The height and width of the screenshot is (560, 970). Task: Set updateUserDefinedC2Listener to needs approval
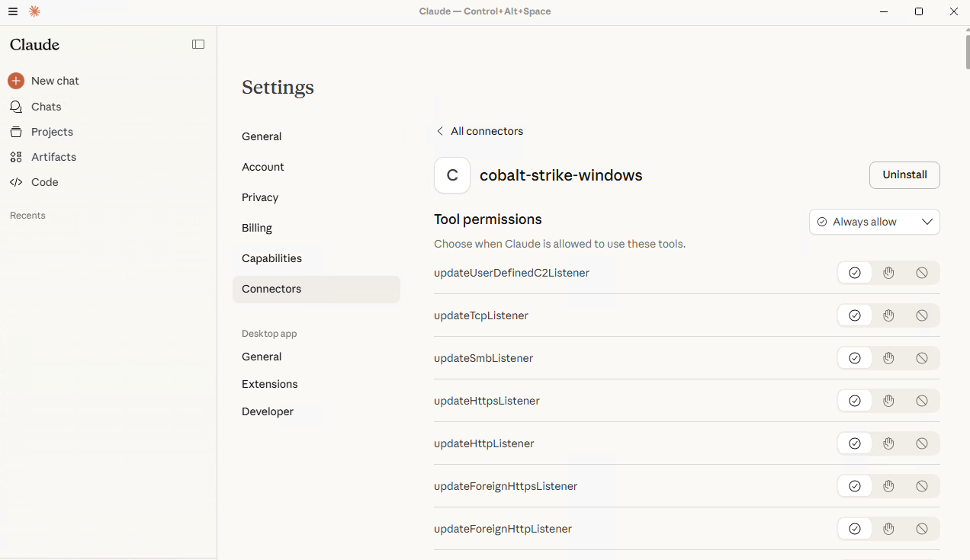point(888,273)
